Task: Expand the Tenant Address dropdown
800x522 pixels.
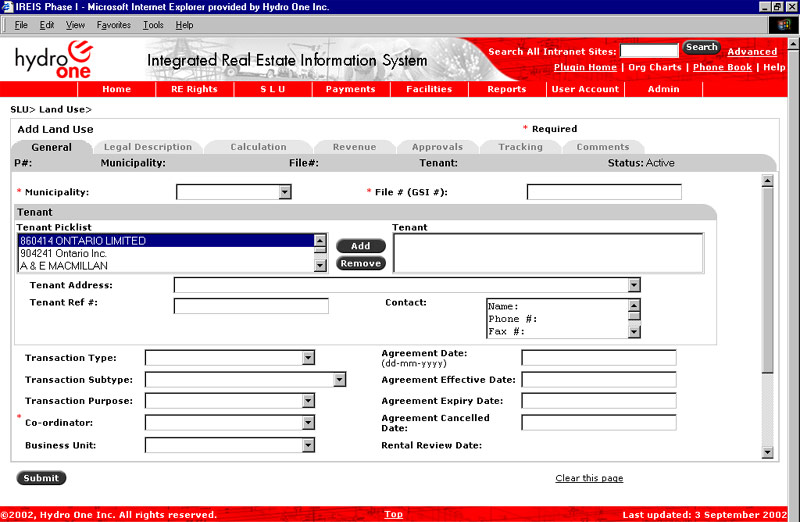Action: tap(634, 285)
